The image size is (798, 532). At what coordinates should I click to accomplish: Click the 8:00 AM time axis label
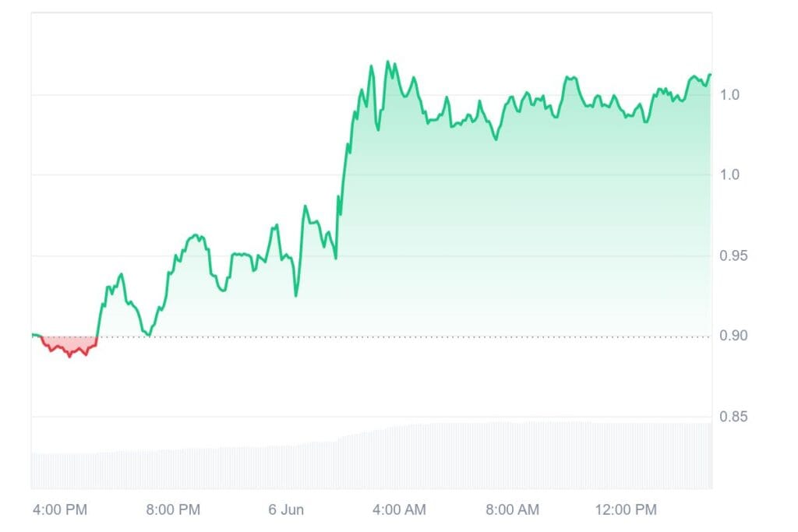(512, 509)
